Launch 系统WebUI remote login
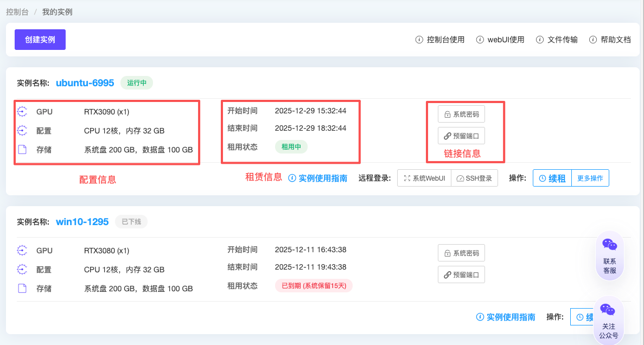The image size is (644, 345). pos(424,178)
